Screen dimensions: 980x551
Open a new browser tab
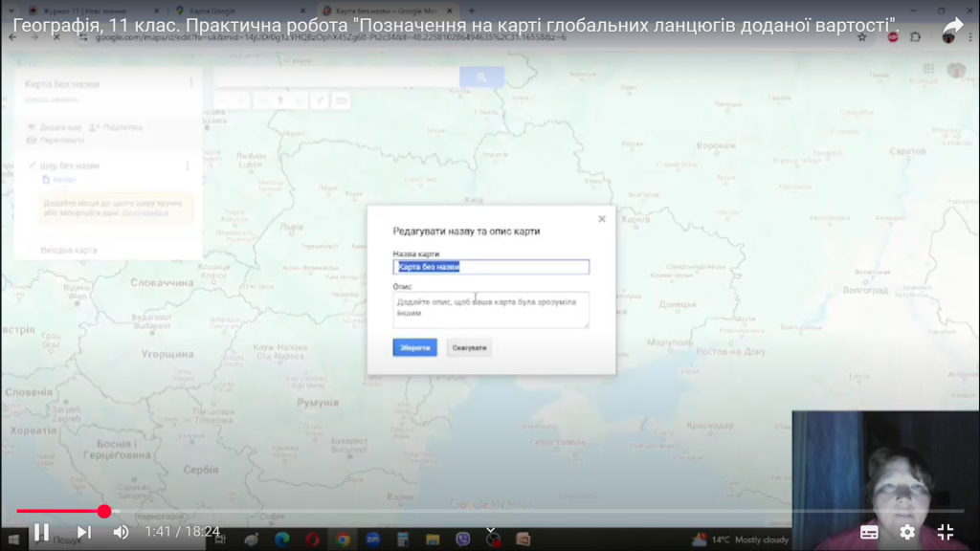[472, 11]
